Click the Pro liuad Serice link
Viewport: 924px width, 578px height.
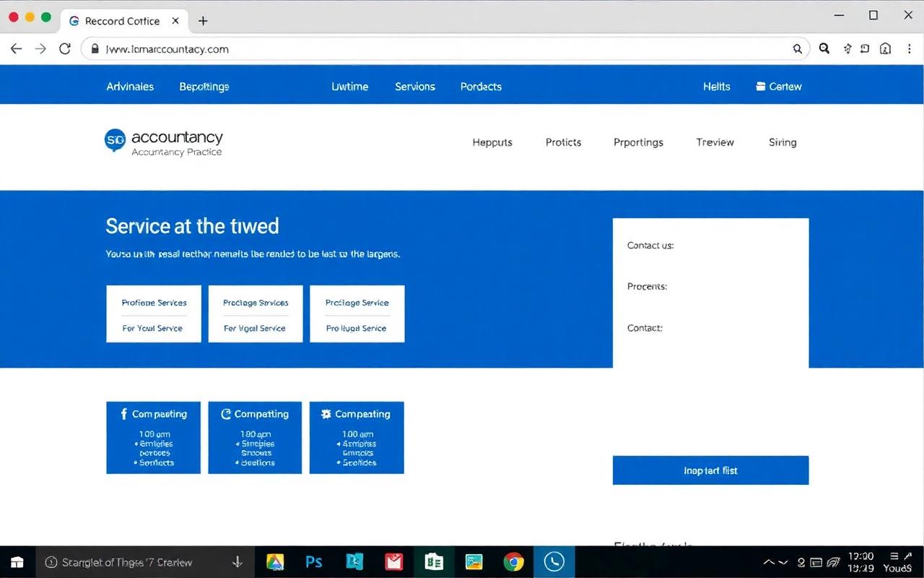click(356, 328)
